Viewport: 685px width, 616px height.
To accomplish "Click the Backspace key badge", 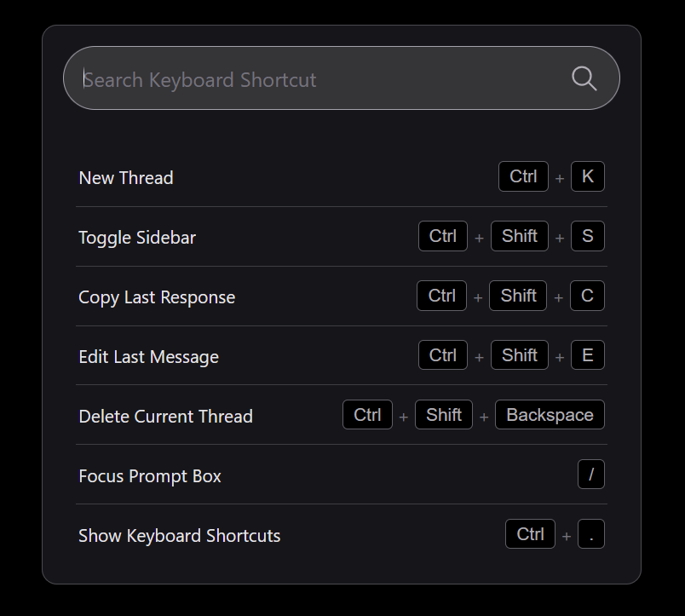I will click(x=550, y=415).
